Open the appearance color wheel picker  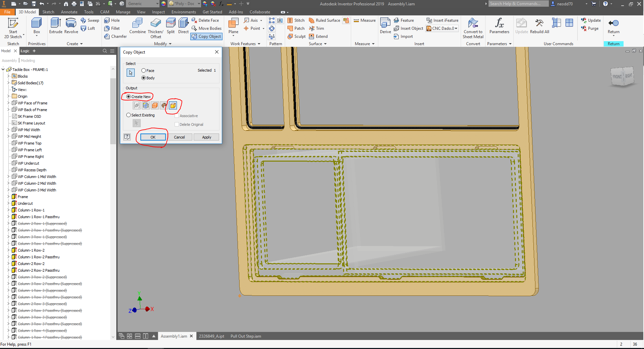[164, 4]
